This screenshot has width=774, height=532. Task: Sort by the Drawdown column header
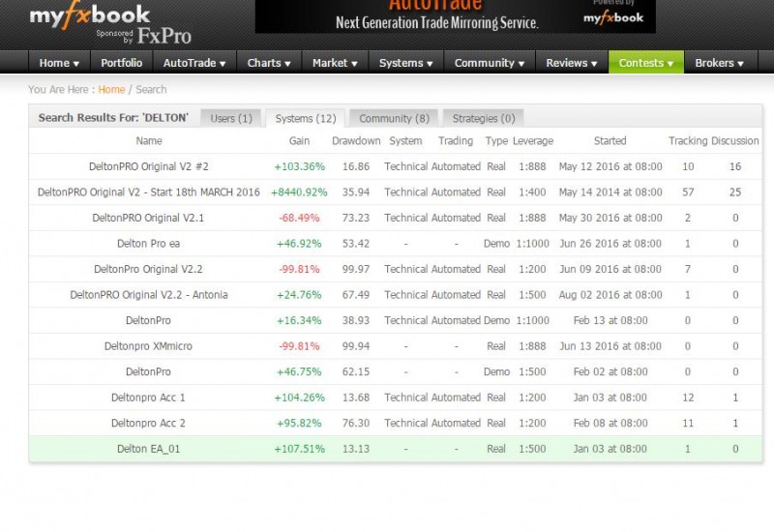(356, 140)
